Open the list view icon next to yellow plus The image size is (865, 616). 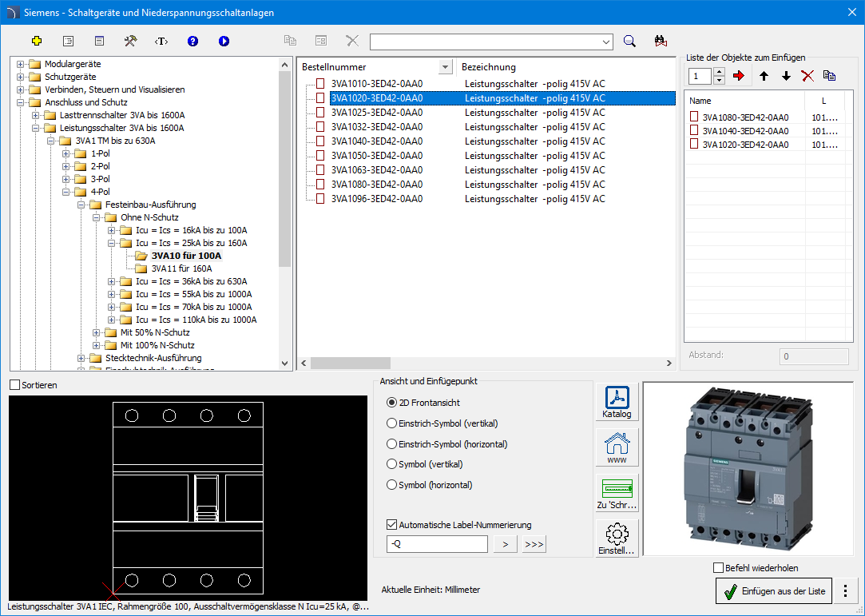pos(69,41)
